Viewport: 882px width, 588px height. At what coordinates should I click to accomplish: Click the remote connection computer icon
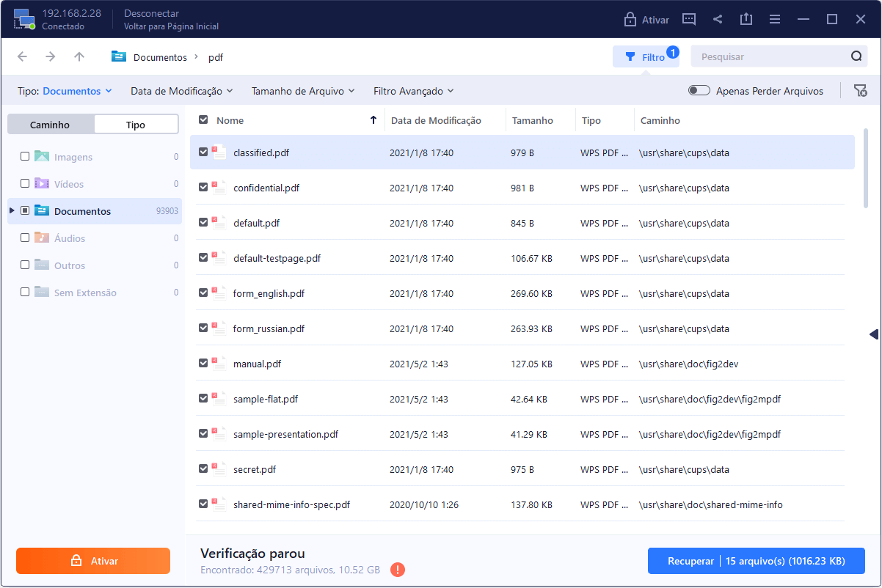(24, 20)
